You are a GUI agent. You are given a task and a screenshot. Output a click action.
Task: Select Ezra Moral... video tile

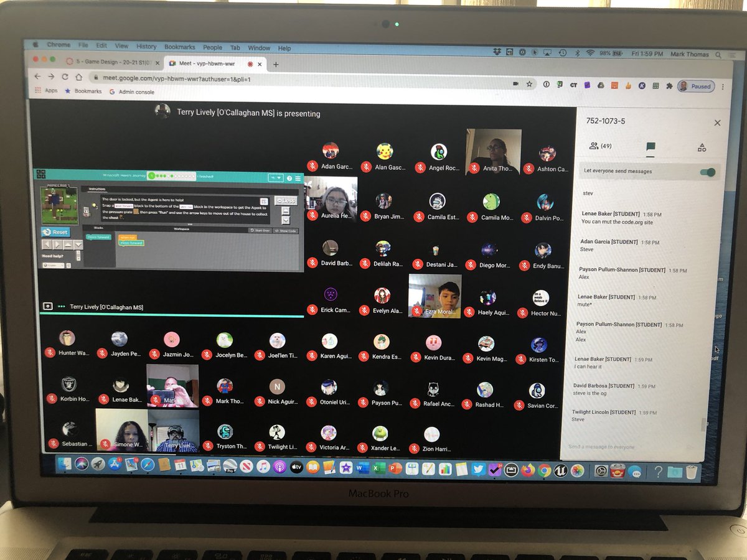435,296
